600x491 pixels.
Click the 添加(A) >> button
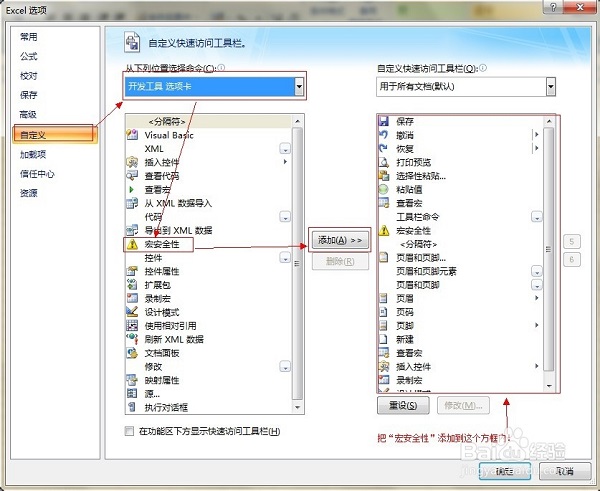click(x=340, y=240)
